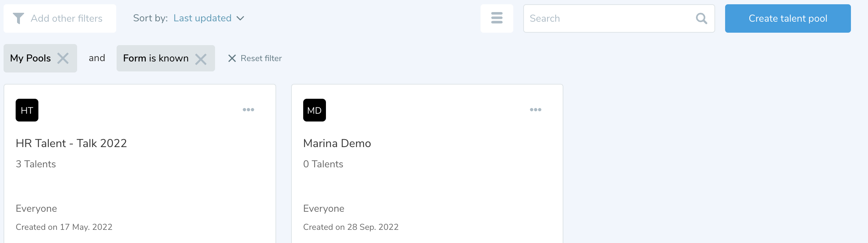Click the funnel filter icon
The image size is (868, 243).
tap(18, 18)
